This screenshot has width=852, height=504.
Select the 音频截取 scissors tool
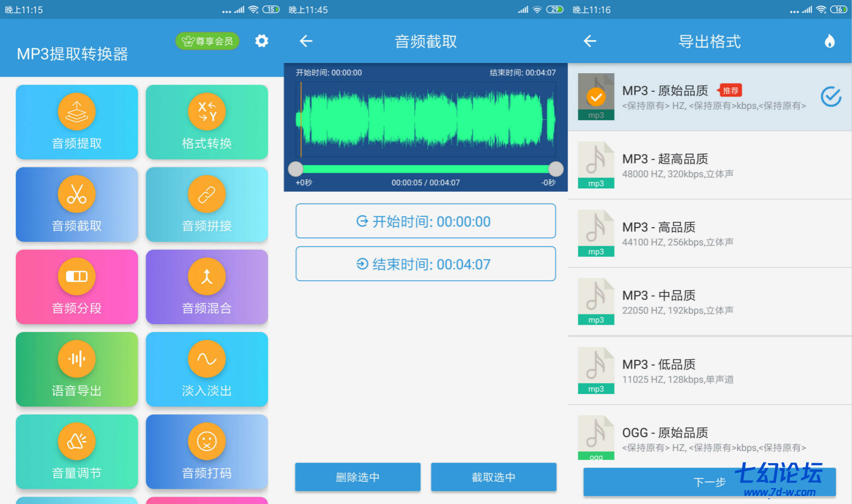tap(77, 204)
